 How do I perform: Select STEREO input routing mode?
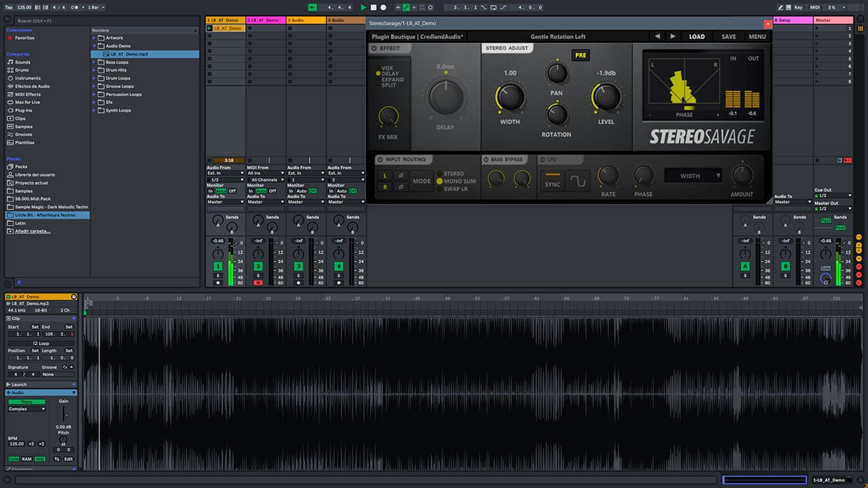pyautogui.click(x=450, y=174)
